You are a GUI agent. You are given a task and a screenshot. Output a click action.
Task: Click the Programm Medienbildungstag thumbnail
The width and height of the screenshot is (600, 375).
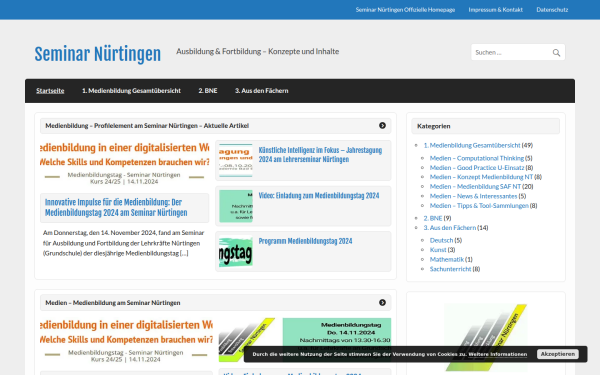[236, 251]
